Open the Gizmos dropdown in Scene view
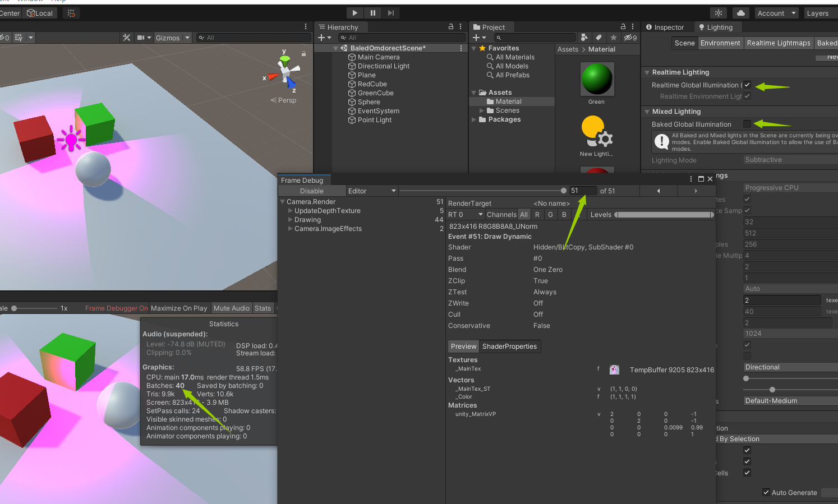This screenshot has width=838, height=504. point(172,38)
